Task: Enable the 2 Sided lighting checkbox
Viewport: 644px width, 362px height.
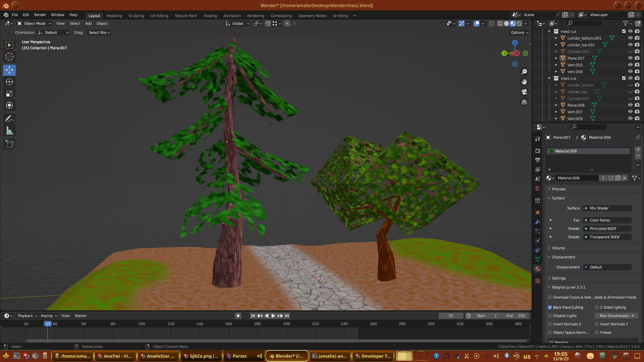Action: (x=597, y=307)
